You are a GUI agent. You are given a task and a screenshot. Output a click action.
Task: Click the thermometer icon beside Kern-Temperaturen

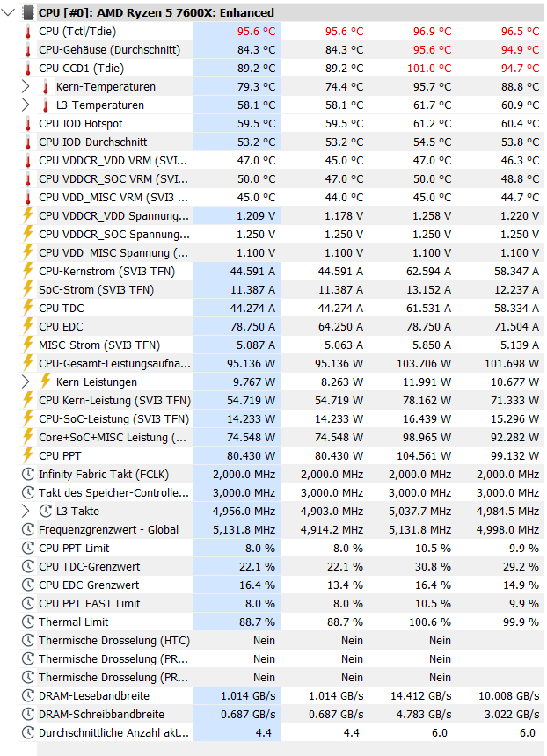pos(46,87)
